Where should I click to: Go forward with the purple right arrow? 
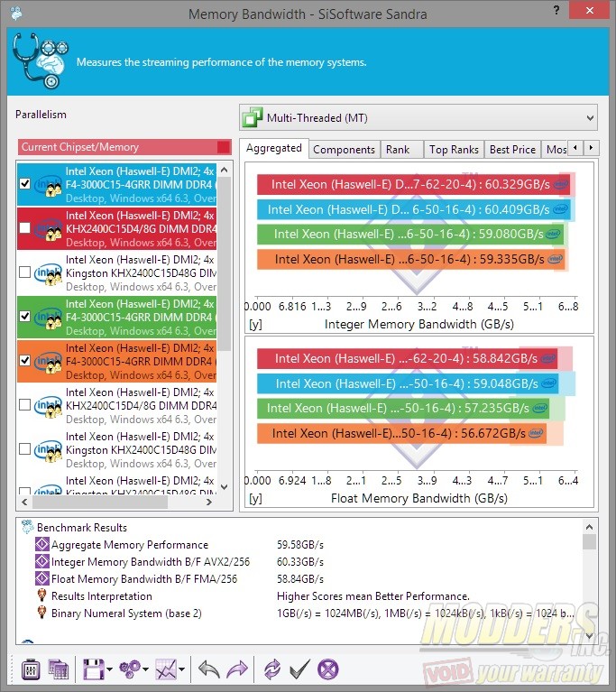tap(237, 670)
